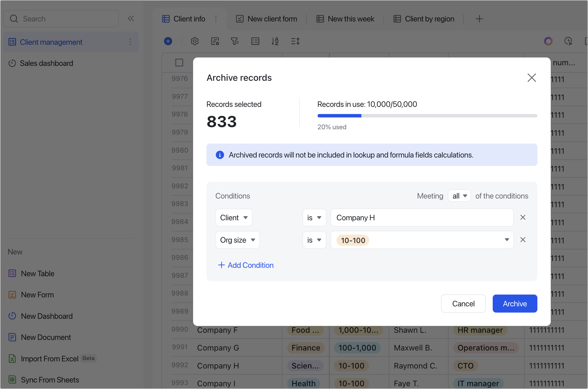Click the blue add record plus icon
This screenshot has width=588, height=389.
pyautogui.click(x=168, y=41)
